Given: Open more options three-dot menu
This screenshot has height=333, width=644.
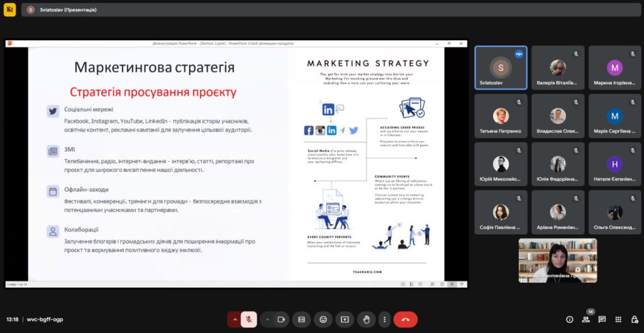Looking at the screenshot, I should click(x=384, y=319).
